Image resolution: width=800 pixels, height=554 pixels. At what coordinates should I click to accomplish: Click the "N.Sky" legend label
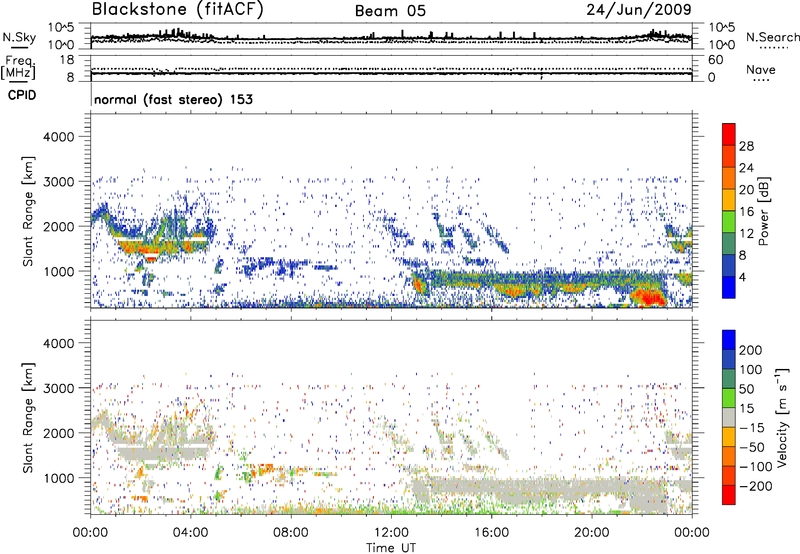tap(19, 37)
